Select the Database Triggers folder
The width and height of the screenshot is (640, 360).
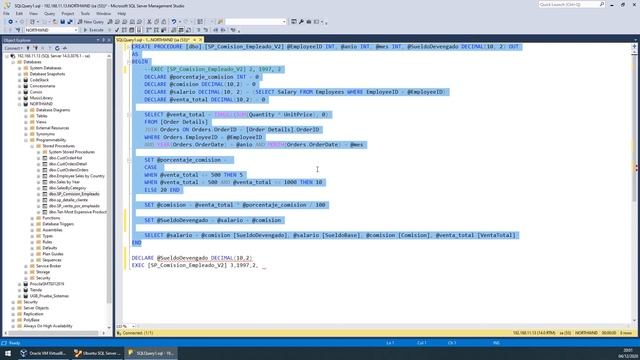[x=58, y=224]
